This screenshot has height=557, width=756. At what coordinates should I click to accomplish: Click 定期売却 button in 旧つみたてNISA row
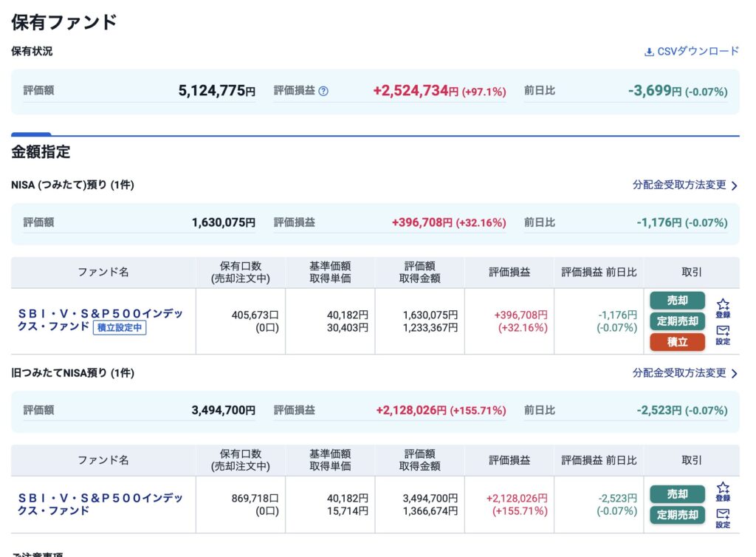point(678,515)
